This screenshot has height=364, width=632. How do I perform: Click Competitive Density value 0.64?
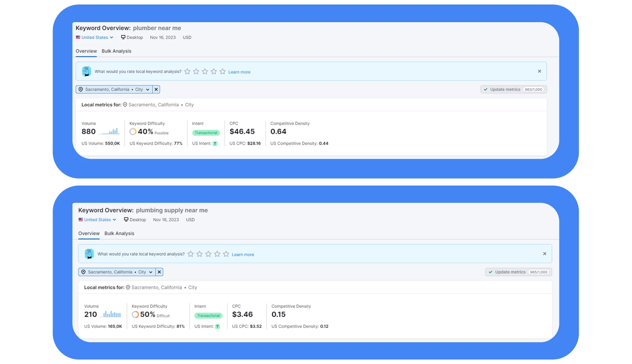[x=278, y=132]
